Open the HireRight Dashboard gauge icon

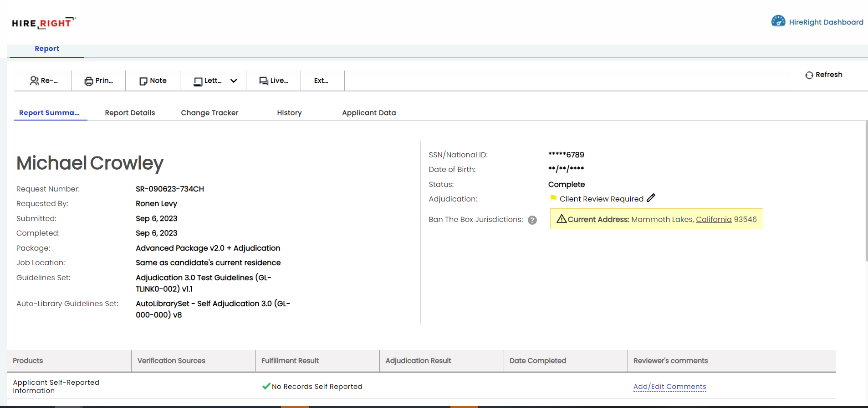tap(778, 21)
